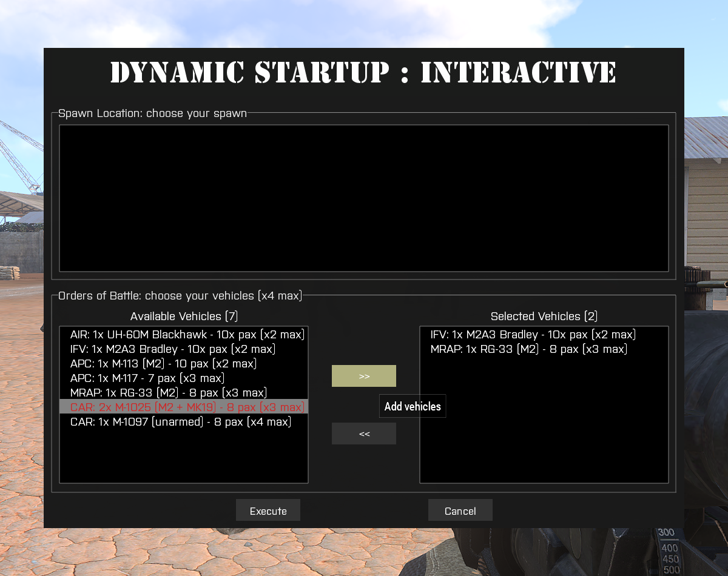Select MRAP: 1x RG-33 (M2) in Selected Vehicles
The image size is (728, 576).
pos(544,349)
